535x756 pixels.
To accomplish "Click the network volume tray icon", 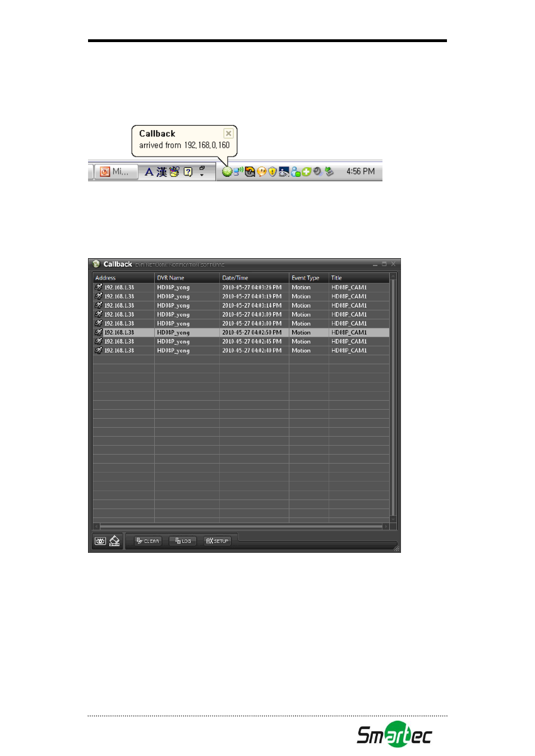I will click(x=238, y=172).
